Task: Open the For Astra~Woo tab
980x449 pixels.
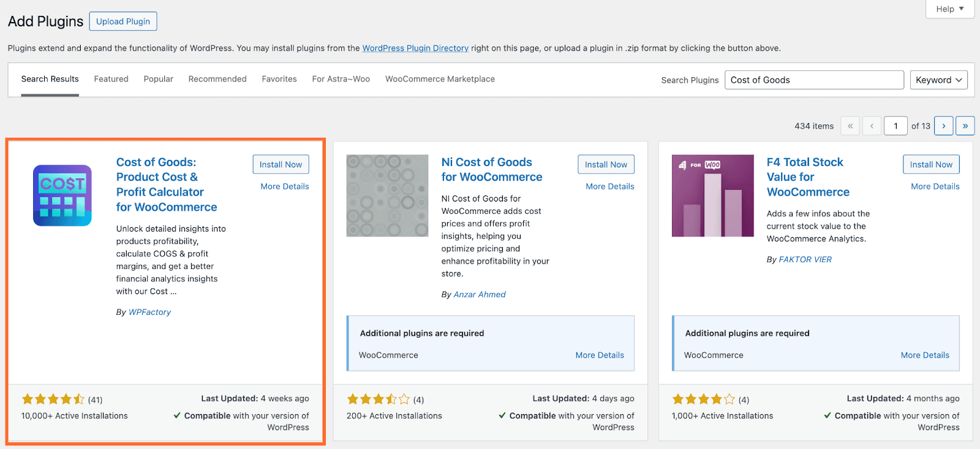Action: click(341, 79)
